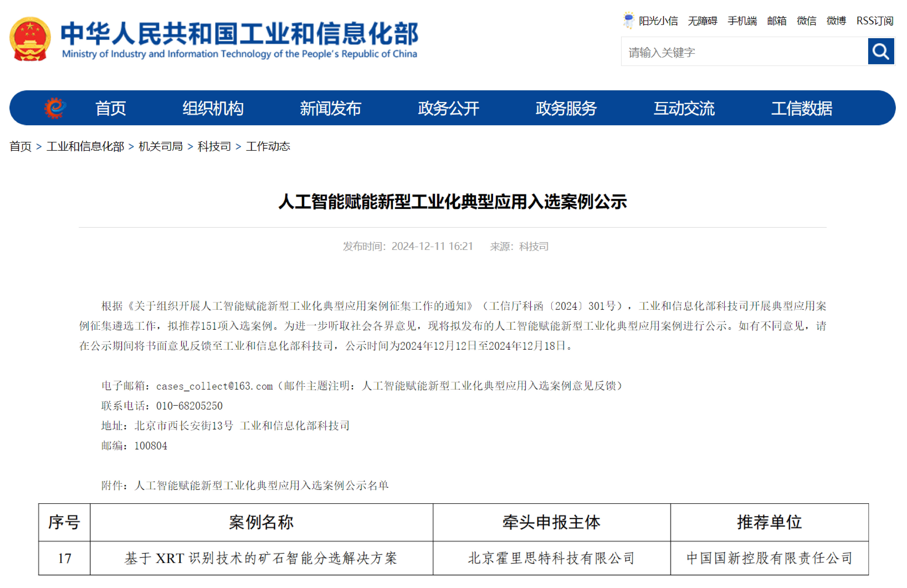Click the ministry title 中华人民共和国工业和信息化部
The image size is (907, 588).
pos(240,34)
